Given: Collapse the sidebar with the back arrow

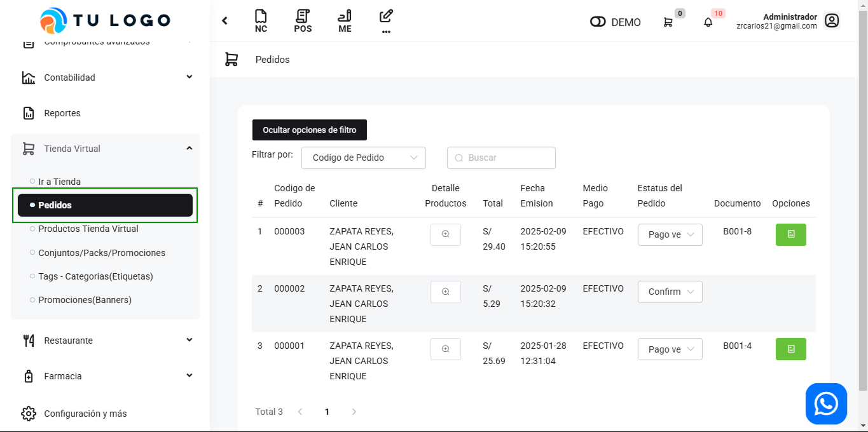Looking at the screenshot, I should point(224,21).
